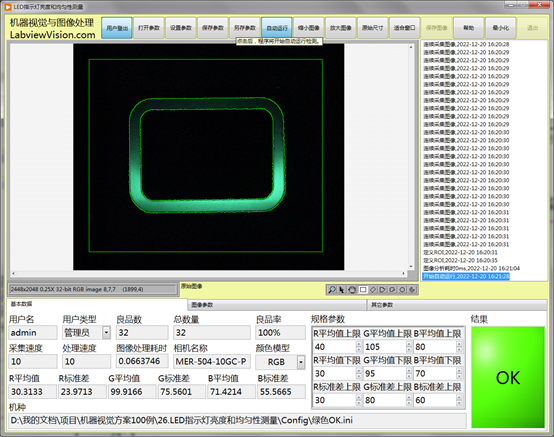This screenshot has height=437, width=554.
Task: Select the magnifier zoom tool
Action: point(332,290)
